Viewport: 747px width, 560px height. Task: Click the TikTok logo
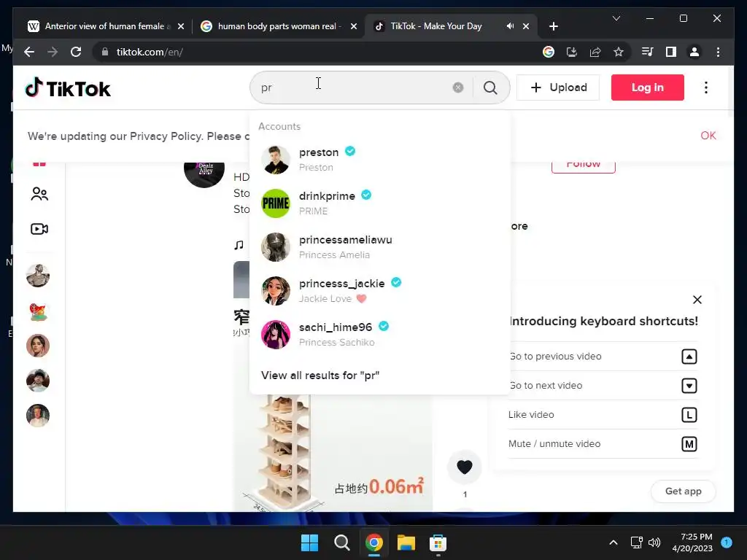pos(68,88)
